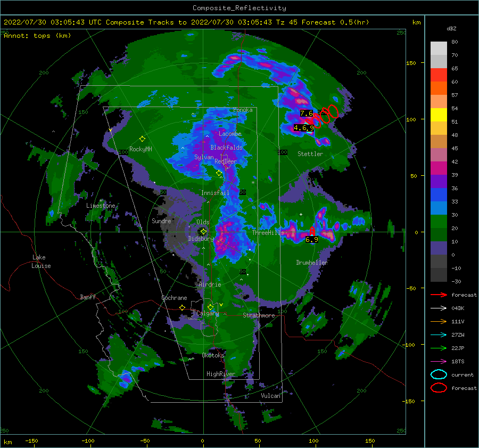Click the white 04DK arrow in legend
The width and height of the screenshot is (479, 448).
pos(439,308)
